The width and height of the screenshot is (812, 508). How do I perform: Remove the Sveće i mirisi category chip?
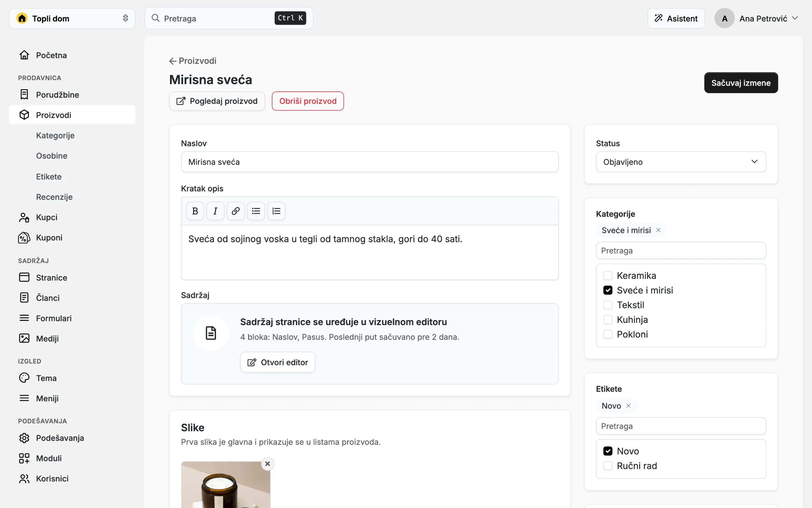pos(658,230)
